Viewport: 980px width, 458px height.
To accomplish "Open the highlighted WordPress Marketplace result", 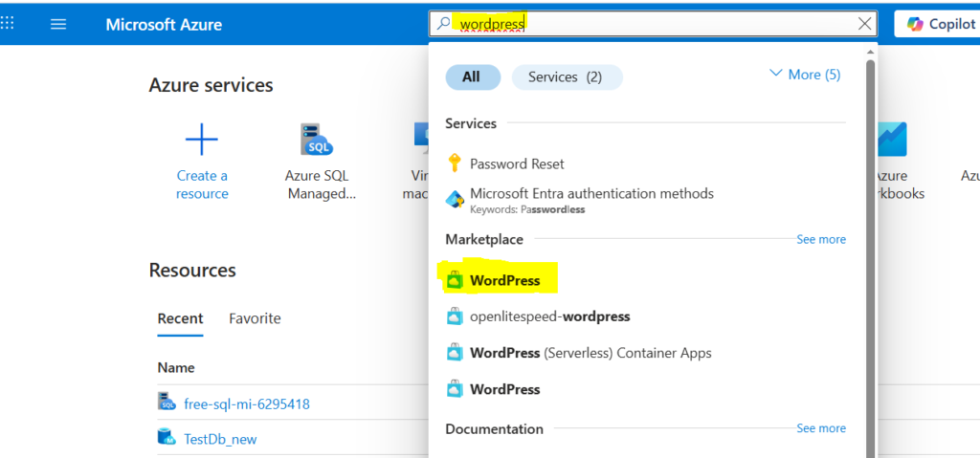I will coord(504,281).
